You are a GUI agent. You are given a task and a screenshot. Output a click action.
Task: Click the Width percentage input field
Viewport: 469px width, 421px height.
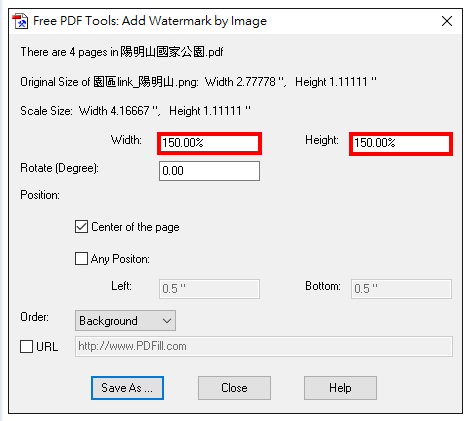click(x=209, y=143)
